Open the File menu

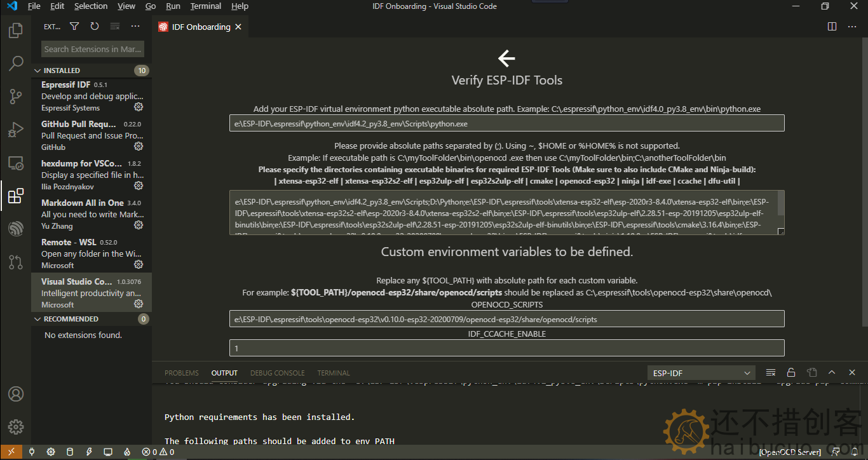(x=34, y=6)
